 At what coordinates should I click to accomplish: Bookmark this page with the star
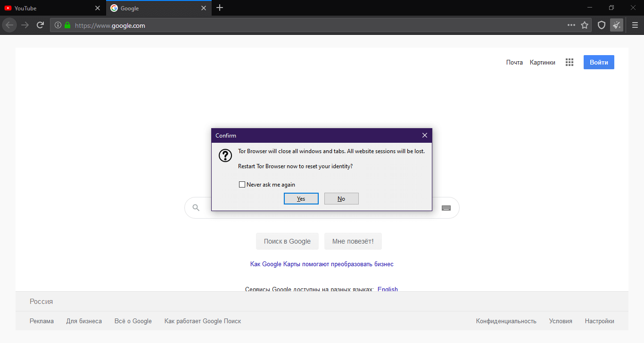pyautogui.click(x=585, y=25)
